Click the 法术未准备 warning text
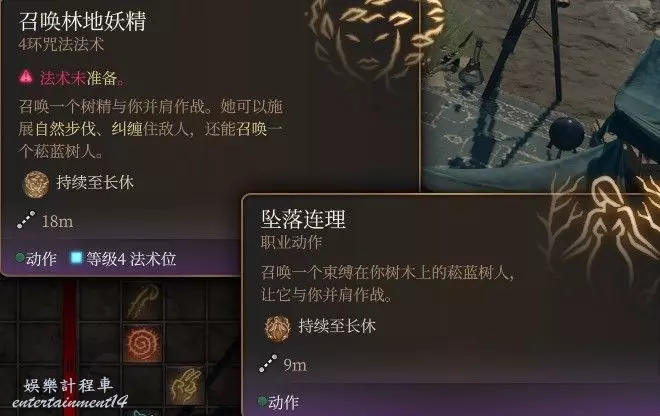Viewport: 660px width, 416px height. pyautogui.click(x=82, y=78)
